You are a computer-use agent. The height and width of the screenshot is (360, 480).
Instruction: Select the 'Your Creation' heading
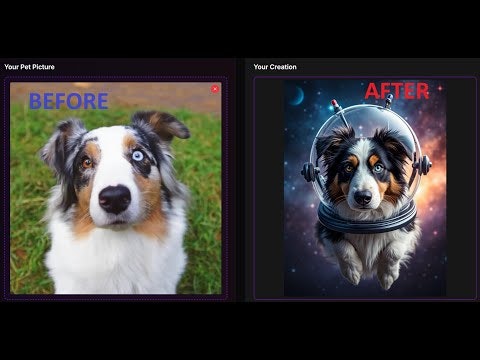(275, 67)
